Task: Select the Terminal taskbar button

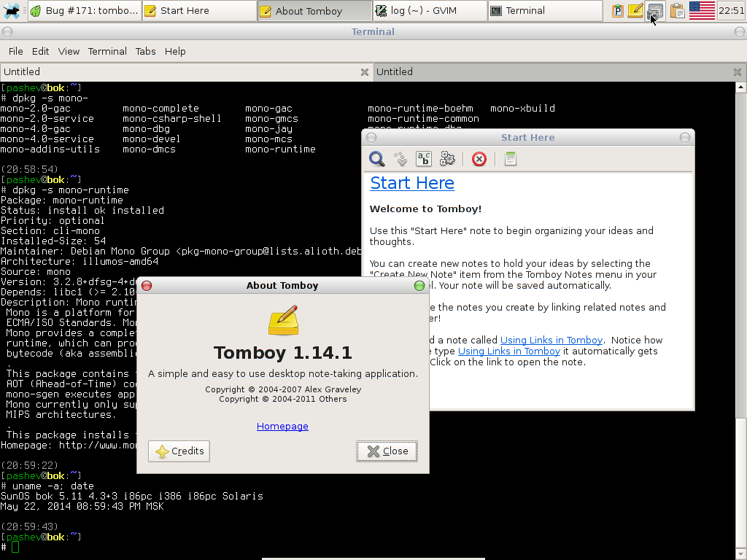Action: click(545, 10)
